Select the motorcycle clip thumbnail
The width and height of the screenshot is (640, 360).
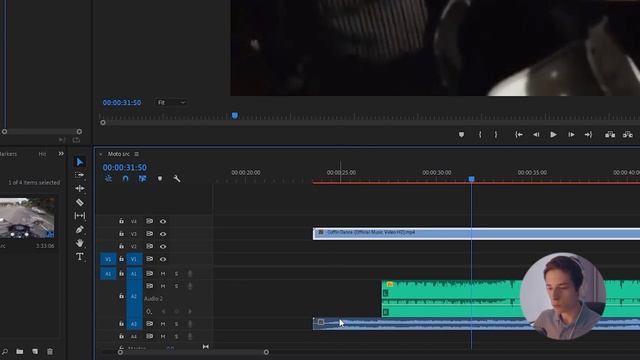[x=27, y=217]
